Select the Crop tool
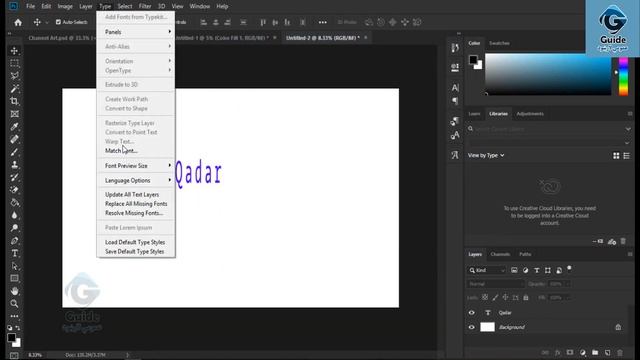Viewport: 640px width, 360px height. click(14, 101)
